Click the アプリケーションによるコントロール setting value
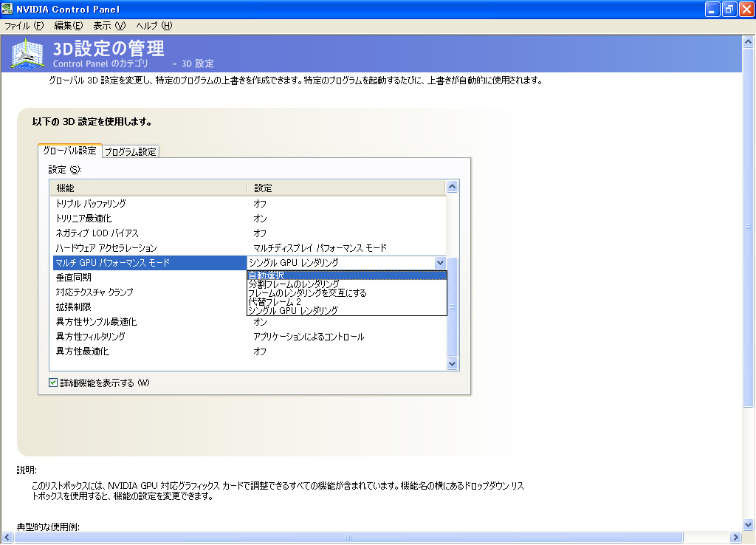 coord(309,337)
